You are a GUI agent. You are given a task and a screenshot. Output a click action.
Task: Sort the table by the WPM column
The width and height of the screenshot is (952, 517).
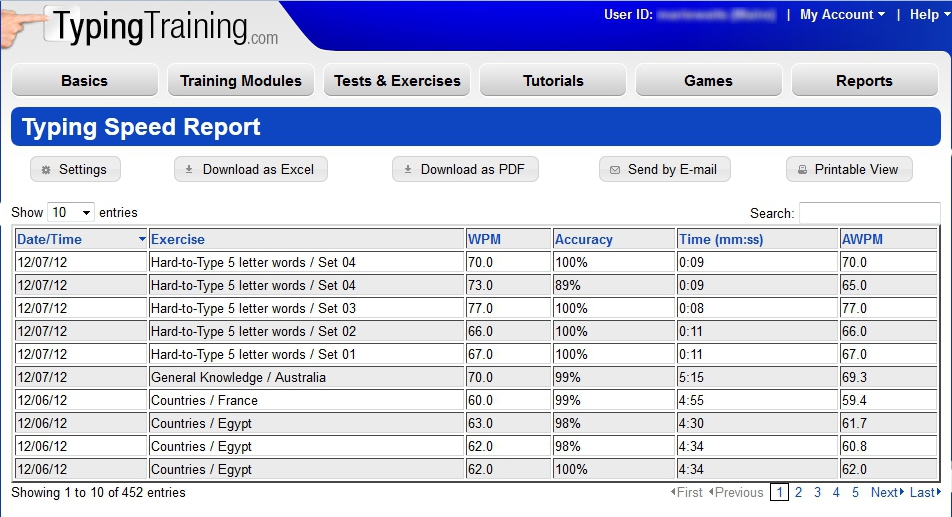click(480, 240)
